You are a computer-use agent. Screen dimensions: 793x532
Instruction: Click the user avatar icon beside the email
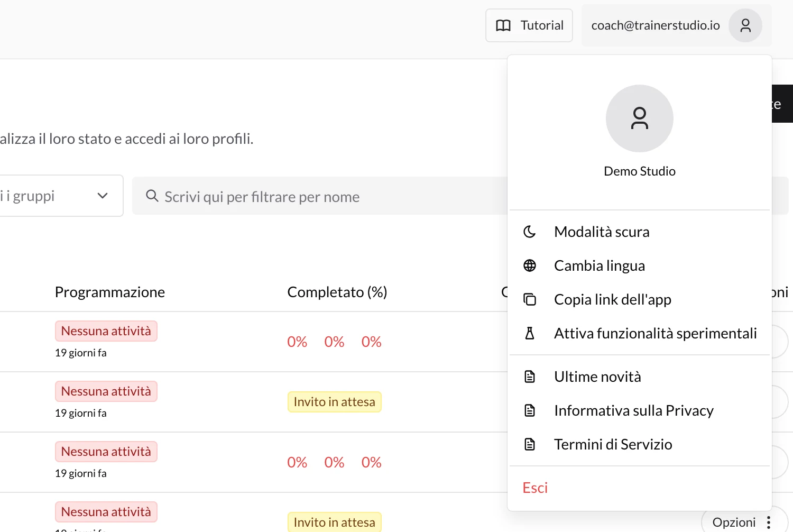click(745, 25)
